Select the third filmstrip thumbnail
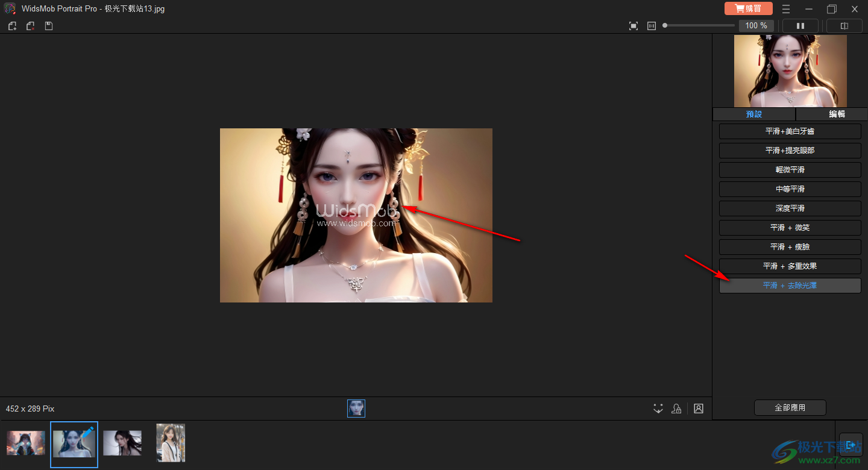The image size is (868, 470). [x=122, y=443]
